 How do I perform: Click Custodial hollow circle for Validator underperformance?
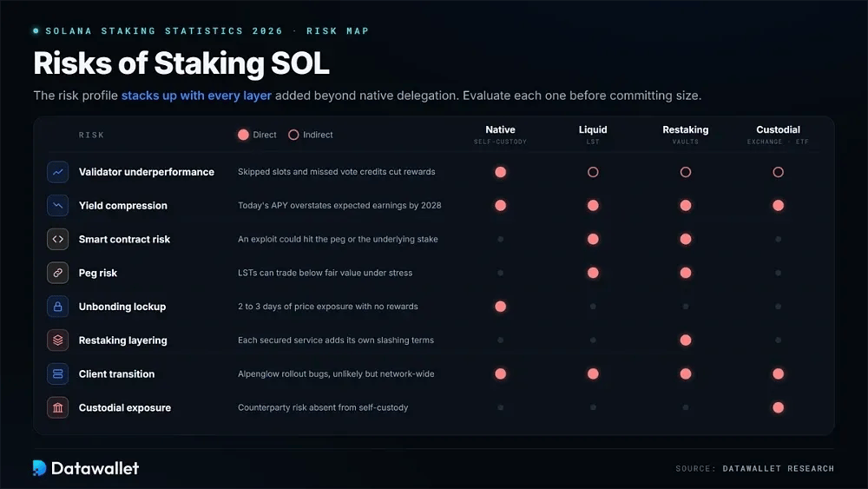(x=778, y=172)
